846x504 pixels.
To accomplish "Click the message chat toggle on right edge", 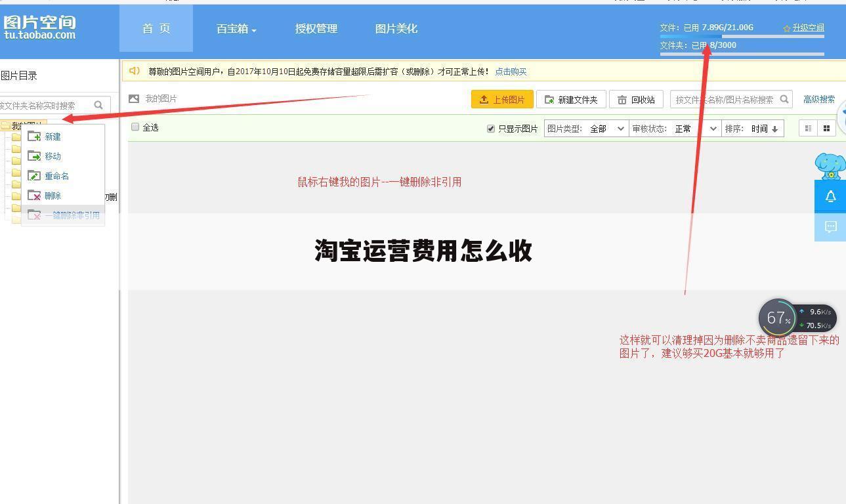I will pos(830,226).
